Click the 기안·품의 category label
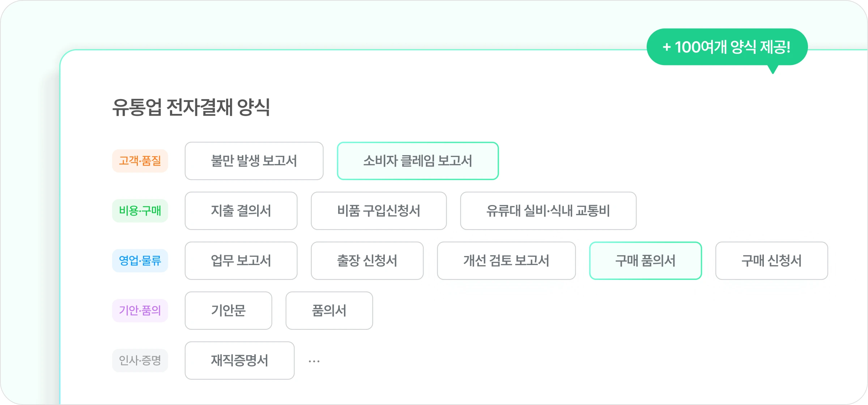The image size is (868, 405). [140, 311]
